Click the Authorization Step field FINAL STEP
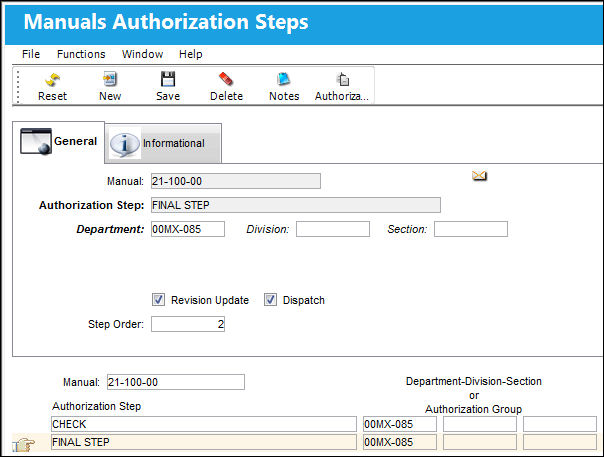Screen dimensions: 604x457 pos(296,205)
